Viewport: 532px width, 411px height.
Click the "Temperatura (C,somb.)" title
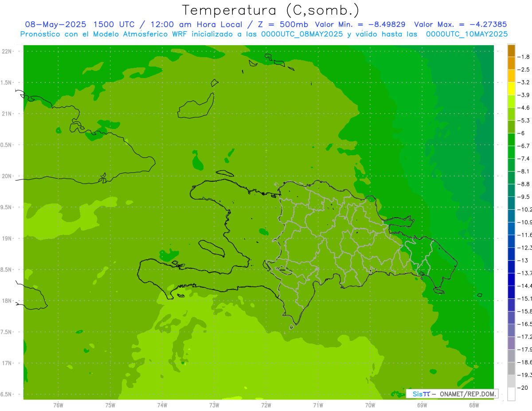click(x=271, y=10)
